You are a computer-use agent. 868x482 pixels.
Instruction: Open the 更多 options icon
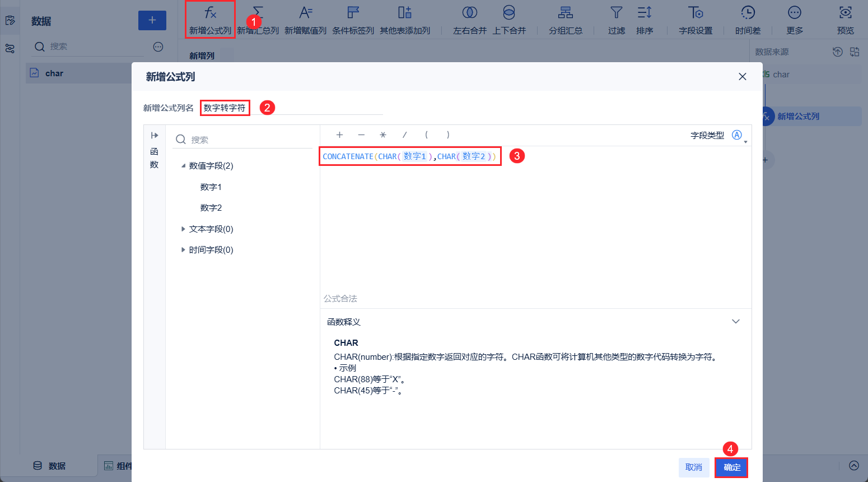[795, 12]
